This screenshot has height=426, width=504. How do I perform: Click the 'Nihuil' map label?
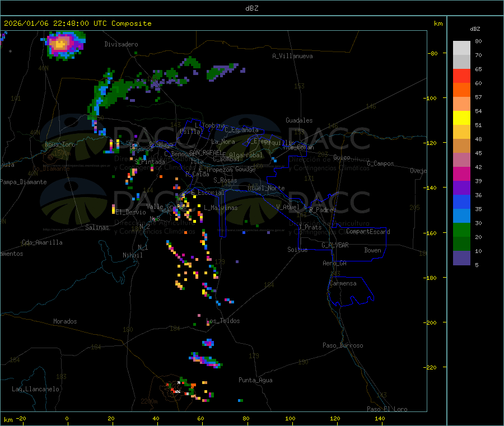click(133, 255)
